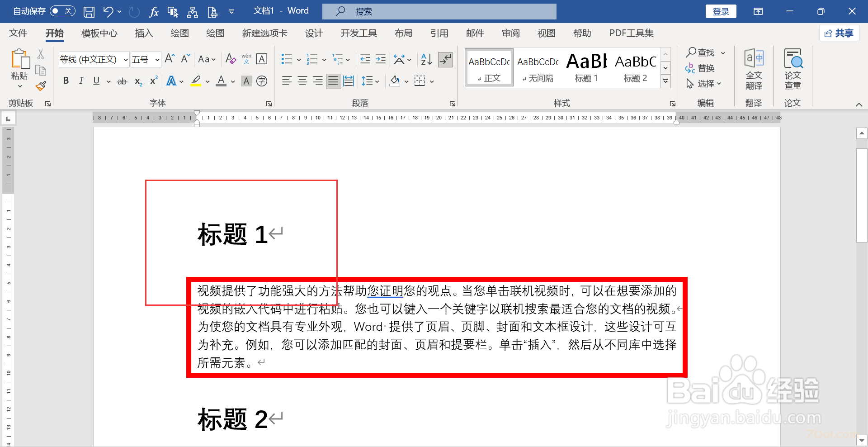Toggle superscript formatting
Viewport: 868px width, 447px height.
154,81
